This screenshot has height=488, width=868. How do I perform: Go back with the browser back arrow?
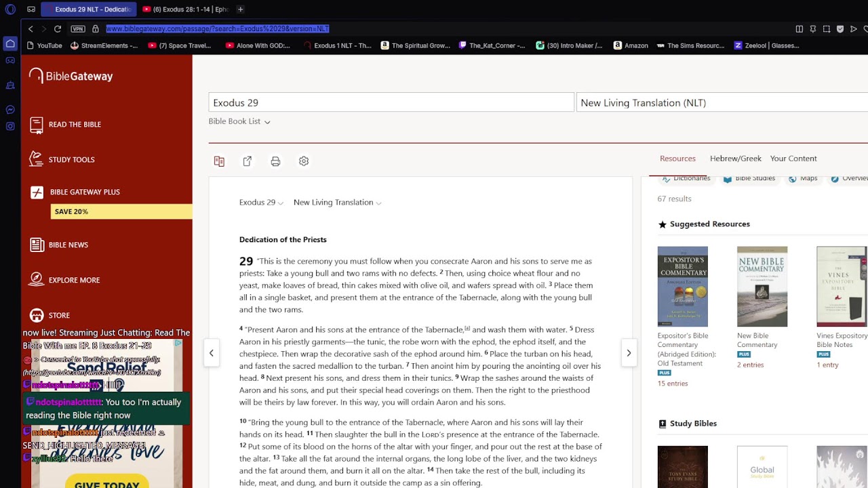(x=31, y=28)
